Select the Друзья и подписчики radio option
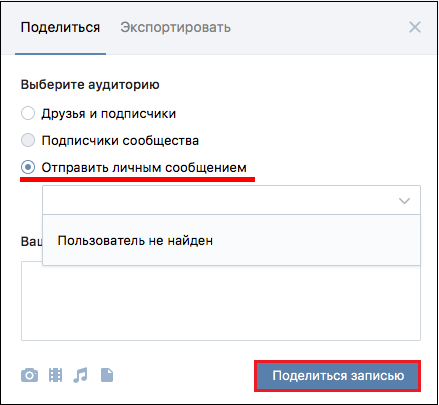 28,113
